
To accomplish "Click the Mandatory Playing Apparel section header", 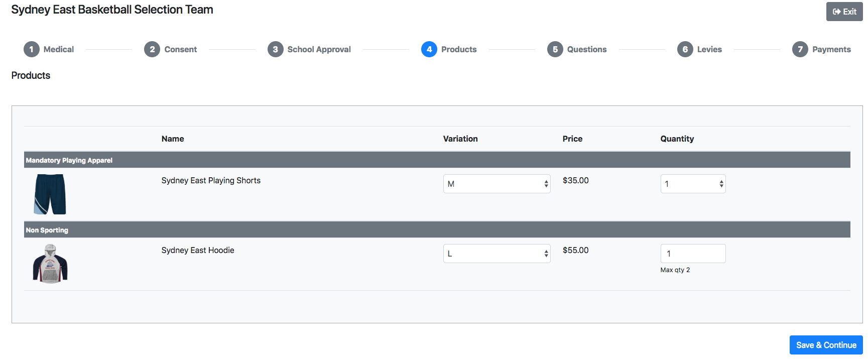I will [x=437, y=160].
